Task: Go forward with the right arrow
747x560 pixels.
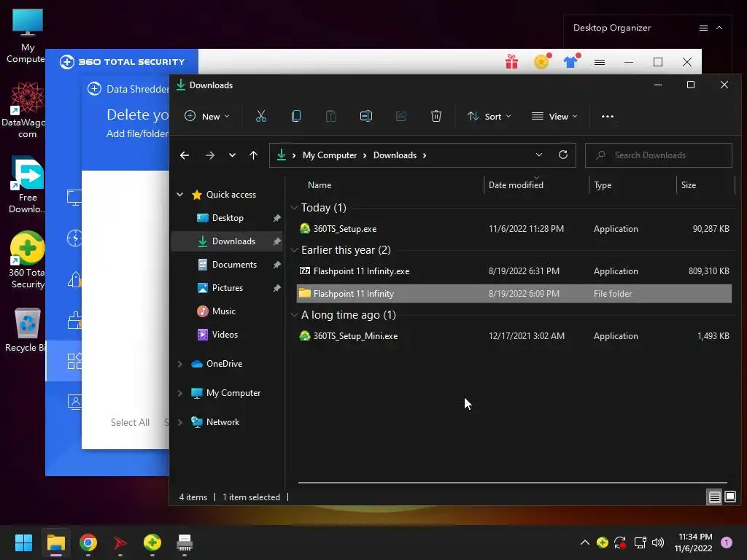Action: click(x=209, y=155)
